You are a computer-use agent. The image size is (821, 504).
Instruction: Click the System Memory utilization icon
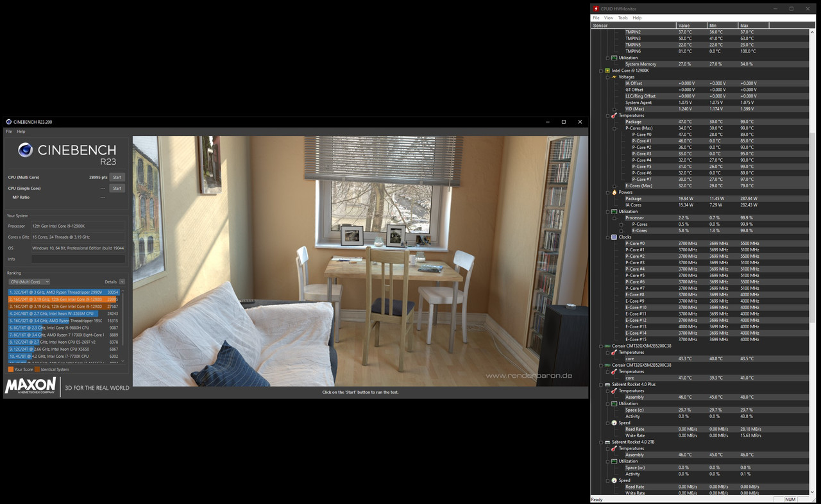[x=614, y=58]
